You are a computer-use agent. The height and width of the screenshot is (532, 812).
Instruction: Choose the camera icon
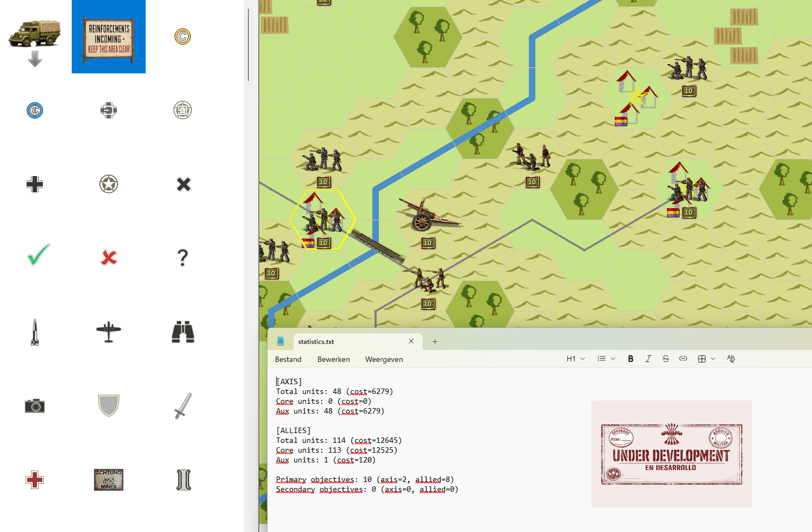click(35, 405)
